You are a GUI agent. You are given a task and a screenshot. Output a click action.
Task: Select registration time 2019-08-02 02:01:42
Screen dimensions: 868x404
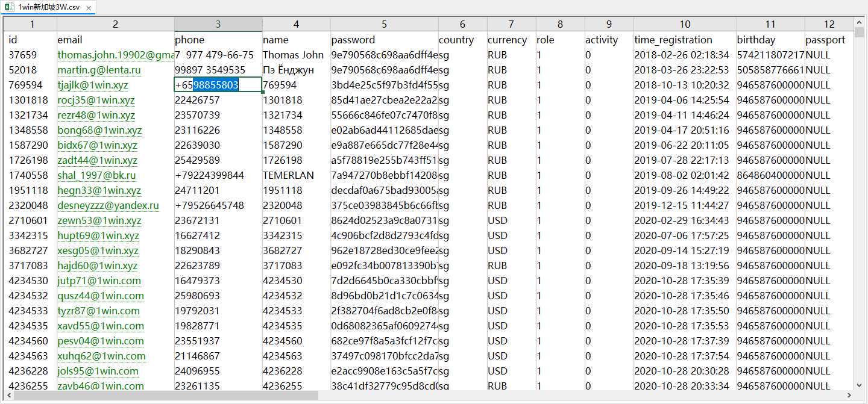tap(685, 175)
